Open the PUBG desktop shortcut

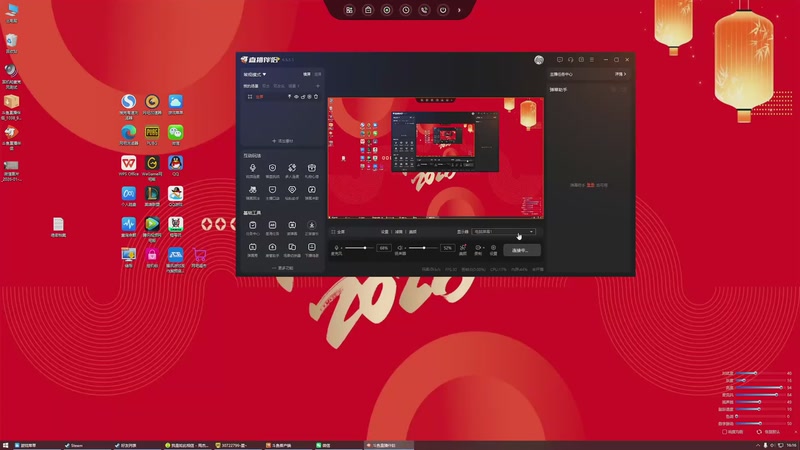pyautogui.click(x=152, y=135)
